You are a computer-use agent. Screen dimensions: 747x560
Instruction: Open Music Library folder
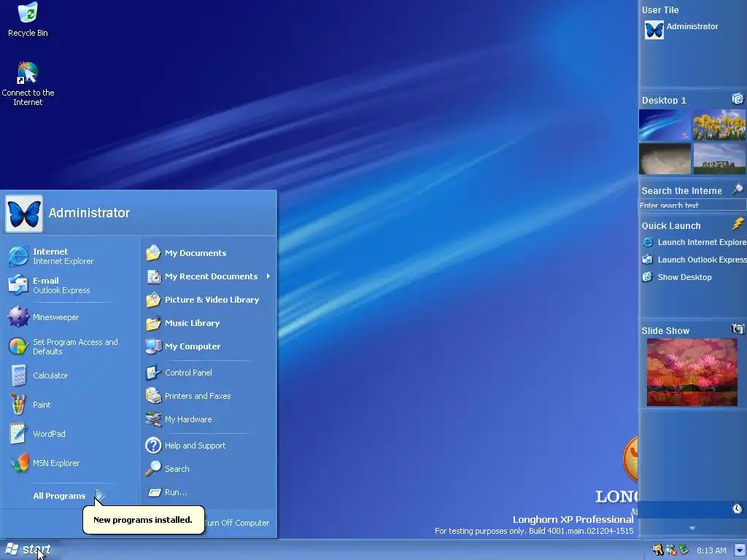coord(183,323)
